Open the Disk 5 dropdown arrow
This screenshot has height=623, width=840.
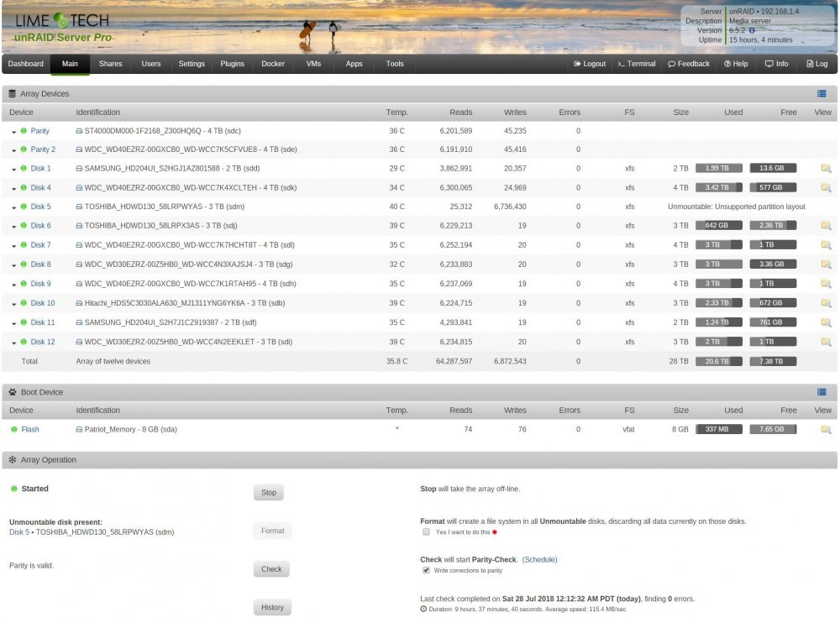(14, 208)
